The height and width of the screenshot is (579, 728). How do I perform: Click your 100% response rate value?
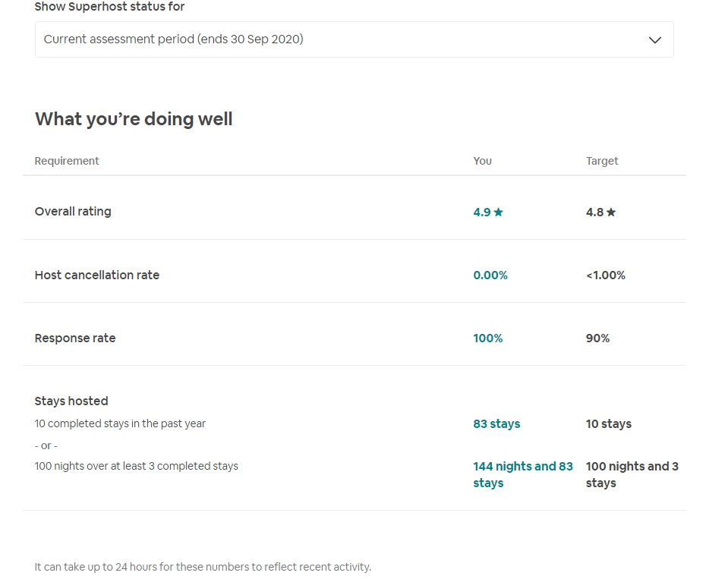pos(488,338)
